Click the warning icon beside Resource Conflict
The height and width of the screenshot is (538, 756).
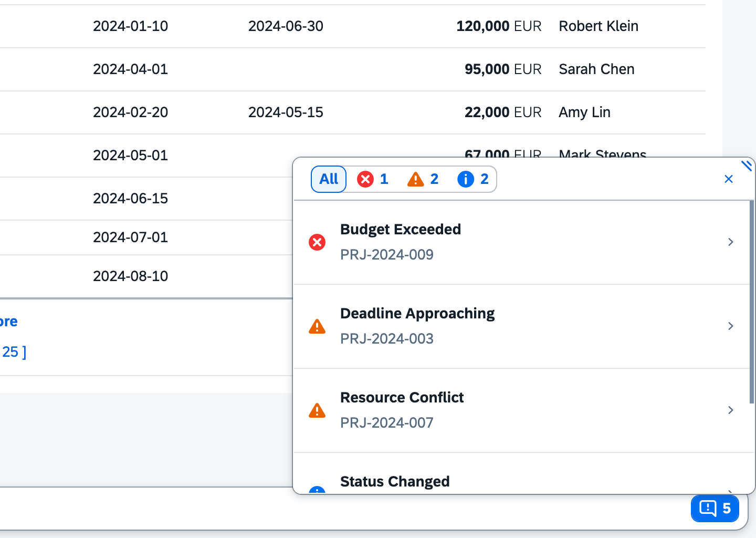[x=317, y=410]
